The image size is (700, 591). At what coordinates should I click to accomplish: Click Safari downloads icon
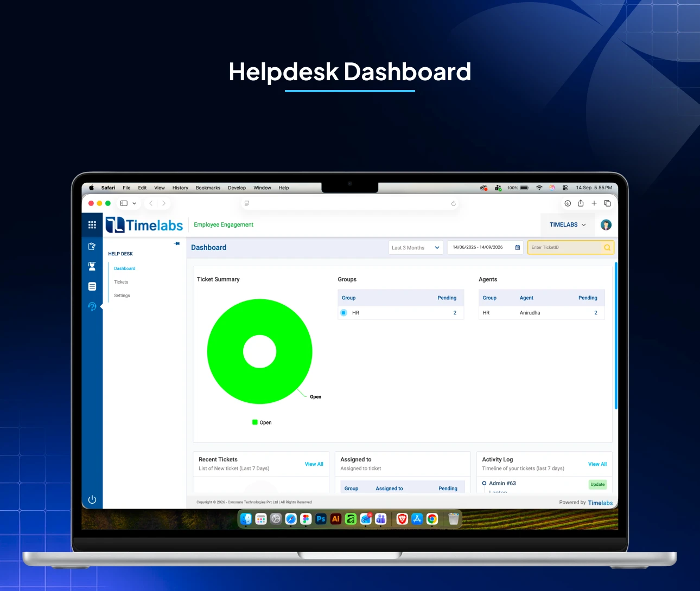tap(568, 203)
